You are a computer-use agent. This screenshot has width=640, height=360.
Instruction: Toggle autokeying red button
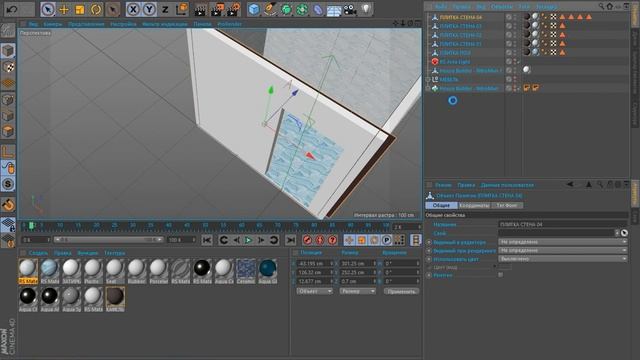[320, 240]
